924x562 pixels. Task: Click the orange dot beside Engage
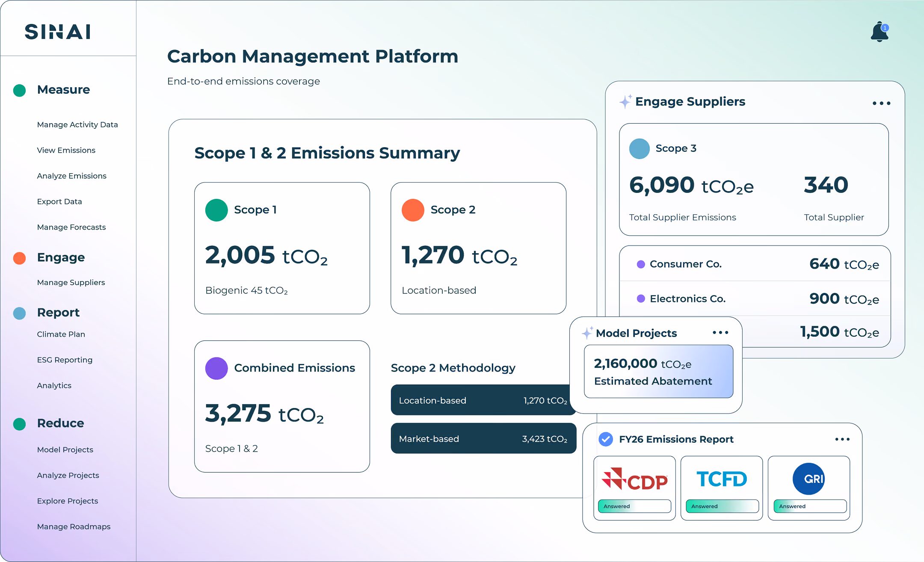pos(20,258)
